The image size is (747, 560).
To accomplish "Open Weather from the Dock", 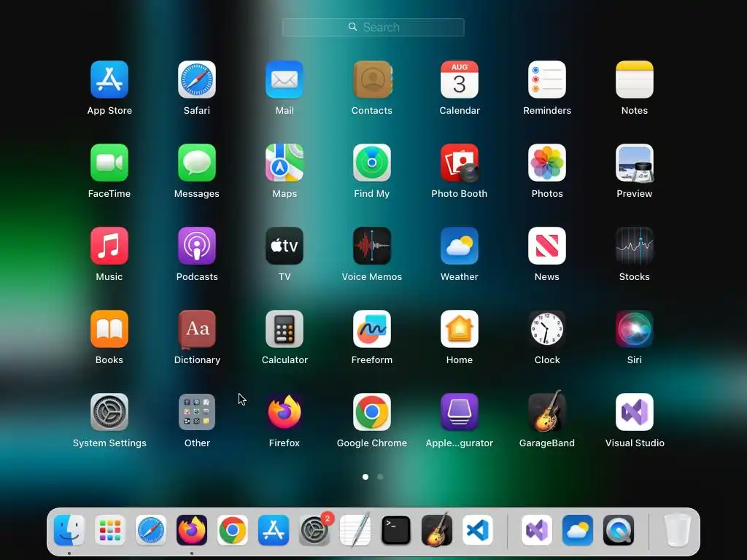I will coord(578,530).
